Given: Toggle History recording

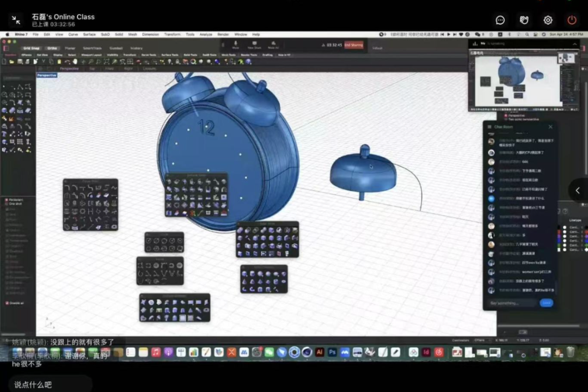Looking at the screenshot, I should (136, 48).
